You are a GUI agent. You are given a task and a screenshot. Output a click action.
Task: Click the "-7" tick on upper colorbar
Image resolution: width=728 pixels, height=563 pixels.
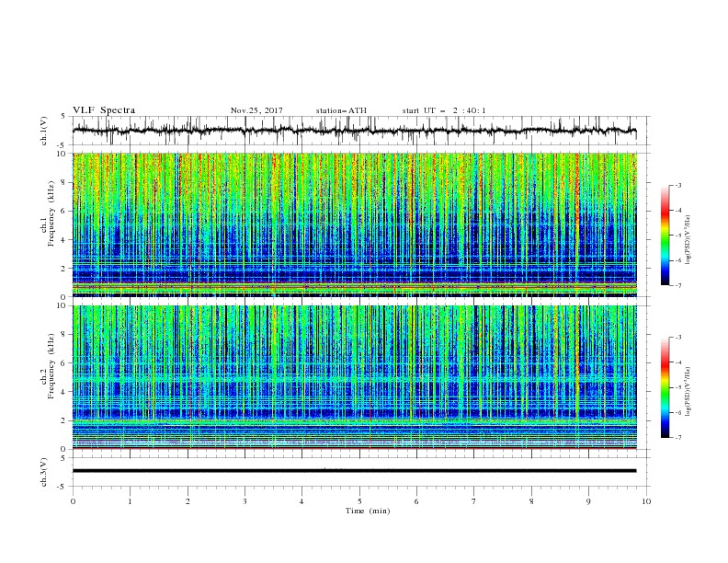(x=677, y=286)
